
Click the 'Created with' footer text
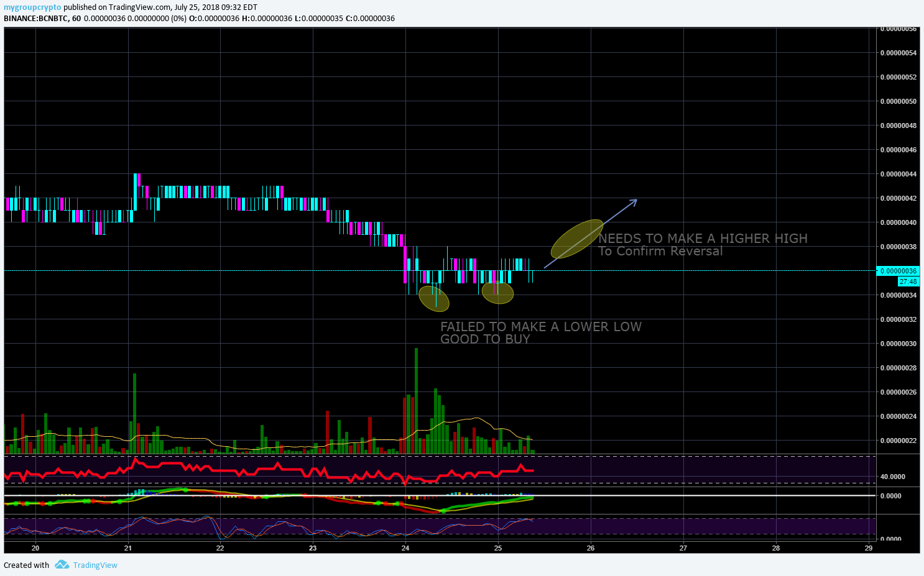(26, 565)
